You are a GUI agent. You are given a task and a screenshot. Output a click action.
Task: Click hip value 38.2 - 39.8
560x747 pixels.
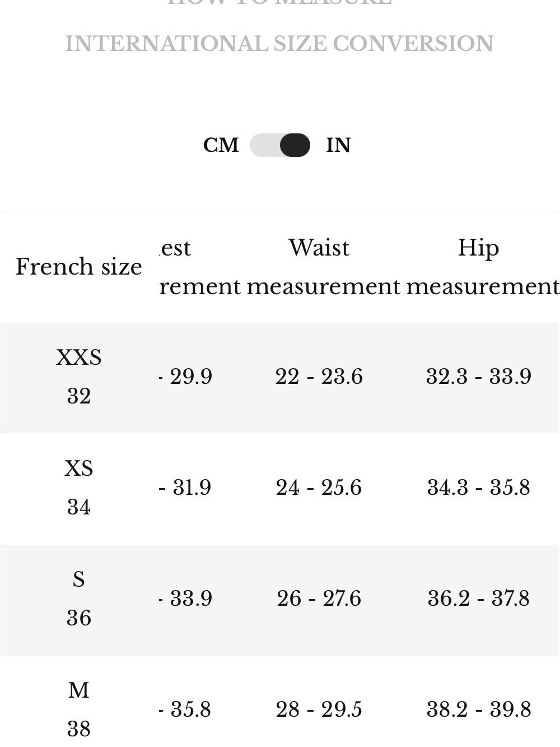click(479, 709)
